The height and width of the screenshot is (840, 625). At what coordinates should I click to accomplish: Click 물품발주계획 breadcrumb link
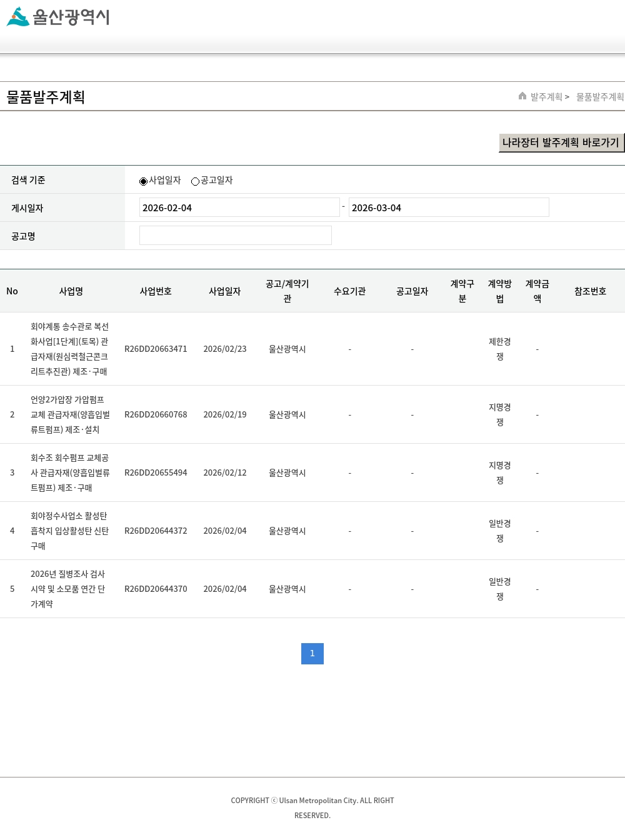[599, 97]
